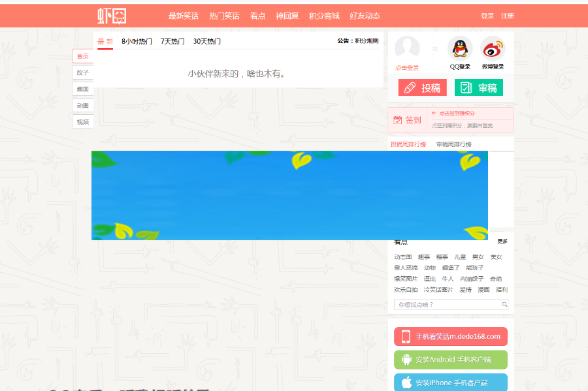Screen dimensions: 588x391
Task: Sign in with the QQ login icon
Action: click(x=459, y=49)
